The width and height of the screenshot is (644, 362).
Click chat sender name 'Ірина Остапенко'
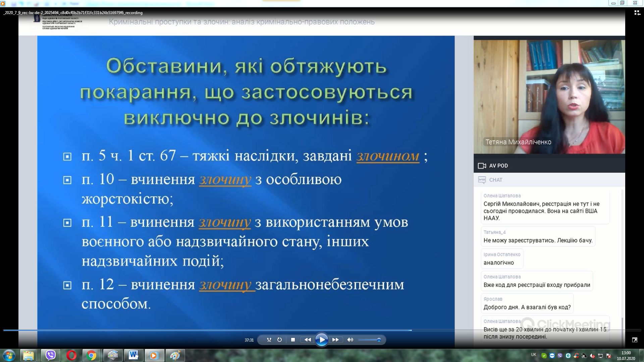tap(502, 254)
